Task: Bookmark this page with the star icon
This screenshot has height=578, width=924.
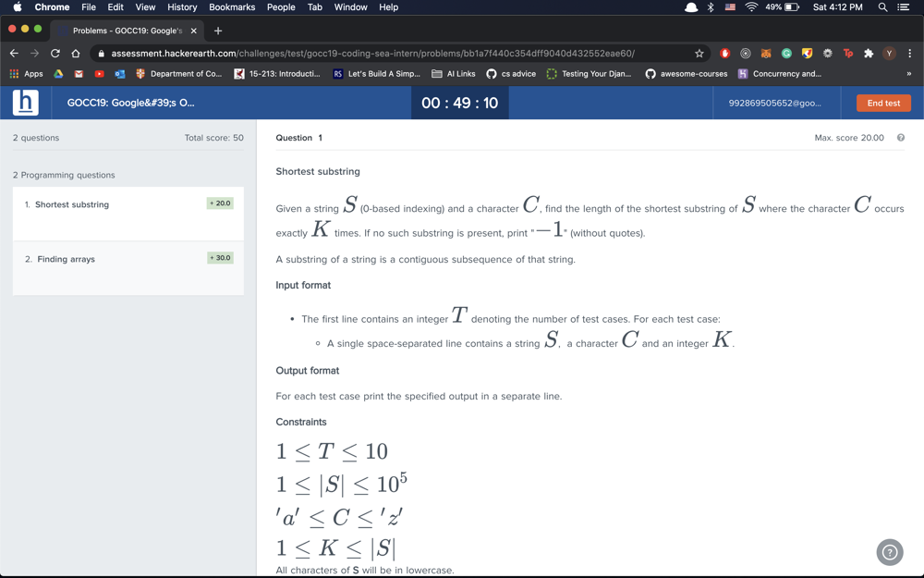Action: coord(699,54)
